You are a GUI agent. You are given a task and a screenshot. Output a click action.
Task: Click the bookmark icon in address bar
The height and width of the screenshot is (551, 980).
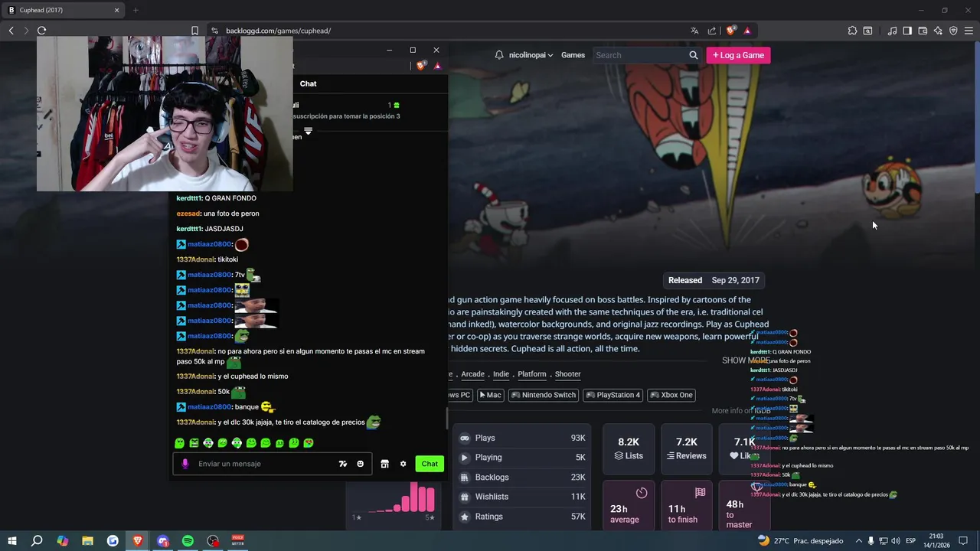pos(194,31)
